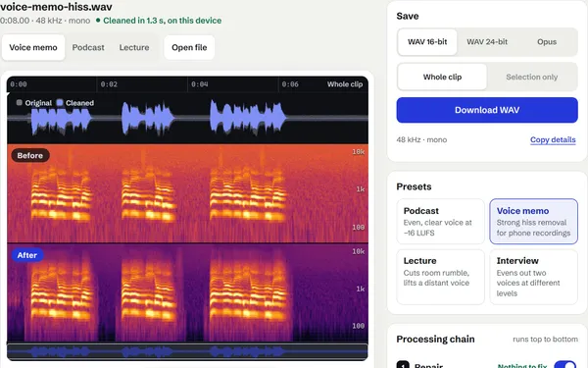The image size is (588, 368).
Task: Open the Copy details link
Action: 553,139
